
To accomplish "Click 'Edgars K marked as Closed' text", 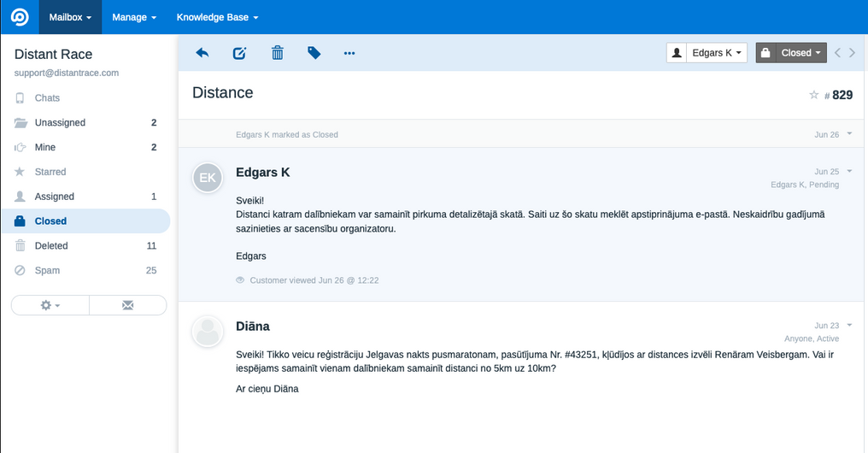I will point(287,134).
